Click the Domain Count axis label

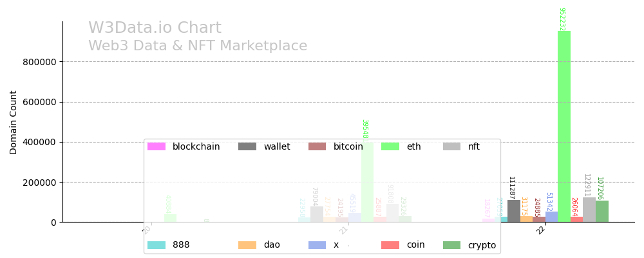14,122
